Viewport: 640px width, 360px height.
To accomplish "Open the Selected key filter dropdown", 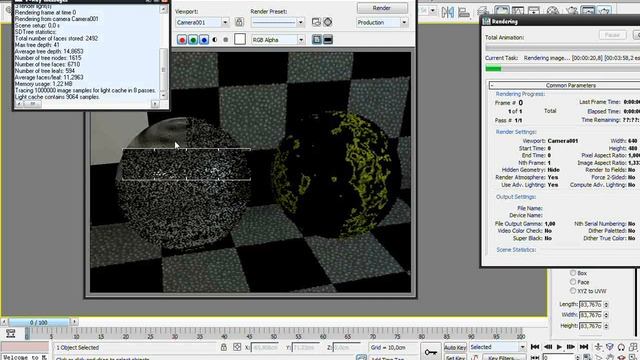I will (x=522, y=347).
